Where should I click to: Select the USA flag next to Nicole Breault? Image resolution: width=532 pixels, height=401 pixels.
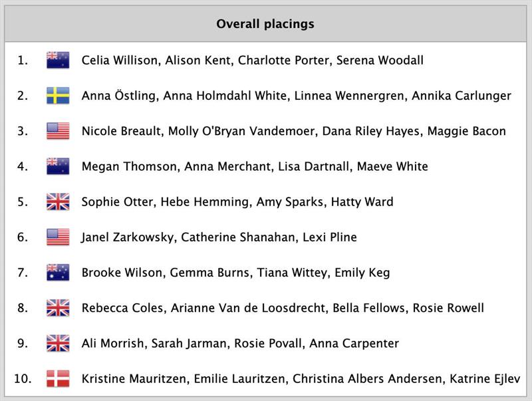coord(58,131)
